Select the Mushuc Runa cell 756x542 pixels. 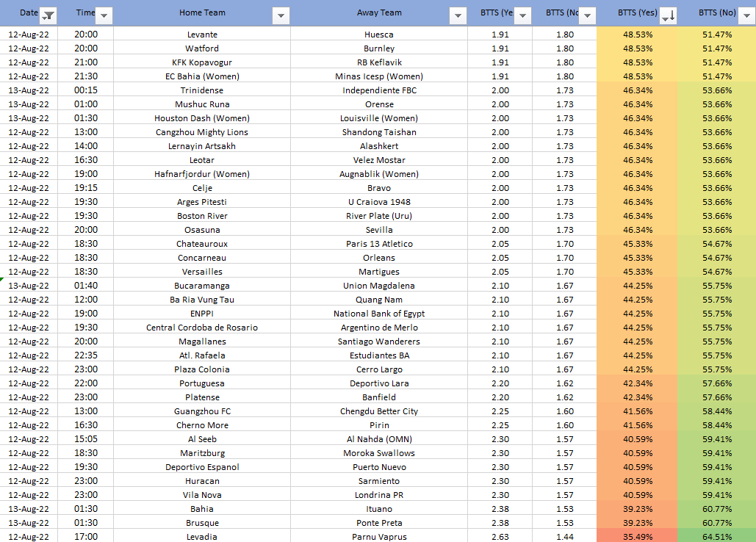(x=202, y=104)
